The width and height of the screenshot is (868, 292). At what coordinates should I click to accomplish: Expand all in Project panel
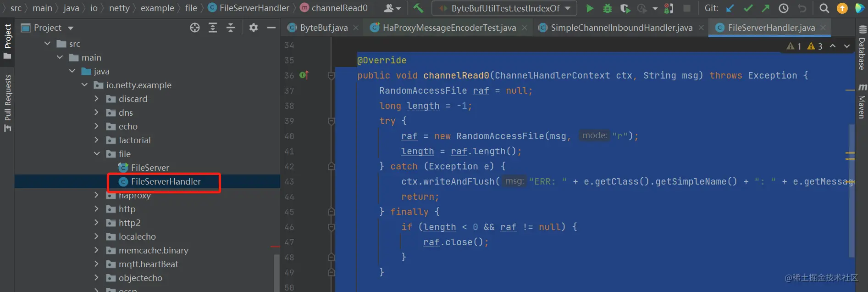point(213,28)
